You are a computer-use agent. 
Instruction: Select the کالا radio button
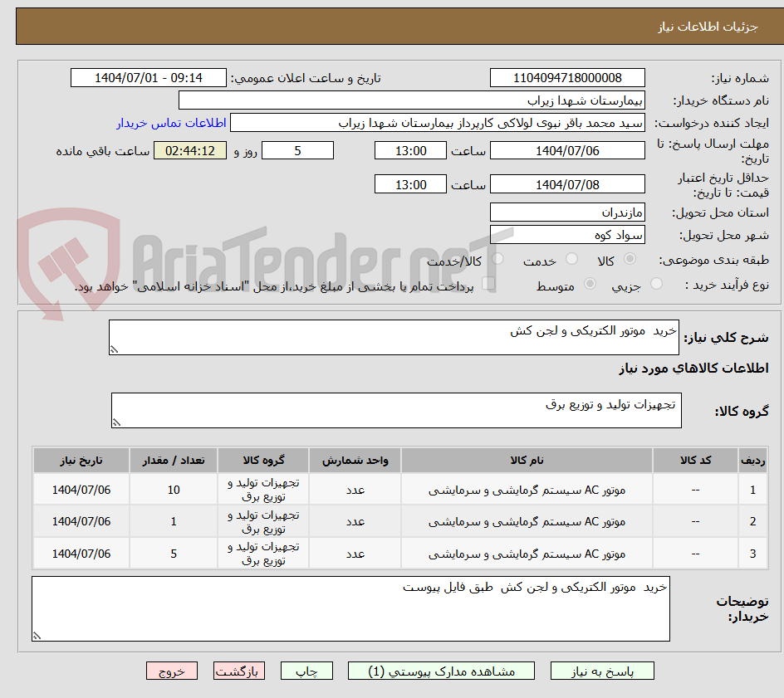point(630,259)
